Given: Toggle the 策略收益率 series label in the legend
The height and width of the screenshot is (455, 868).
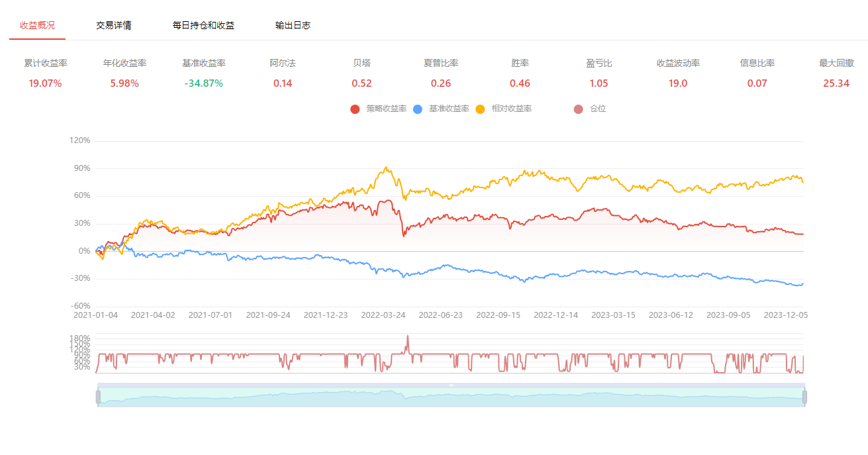Looking at the screenshot, I should [386, 109].
